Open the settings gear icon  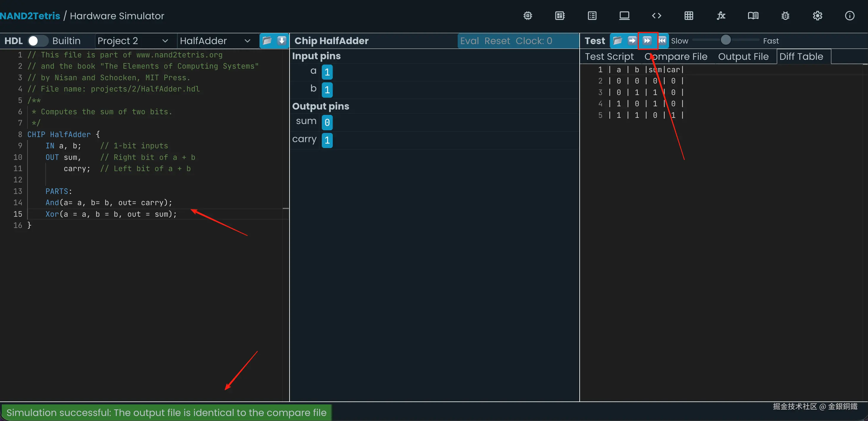click(x=817, y=16)
